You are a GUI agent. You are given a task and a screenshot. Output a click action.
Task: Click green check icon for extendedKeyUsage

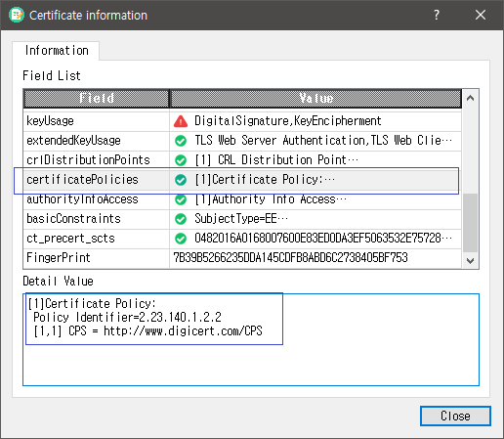tap(181, 141)
